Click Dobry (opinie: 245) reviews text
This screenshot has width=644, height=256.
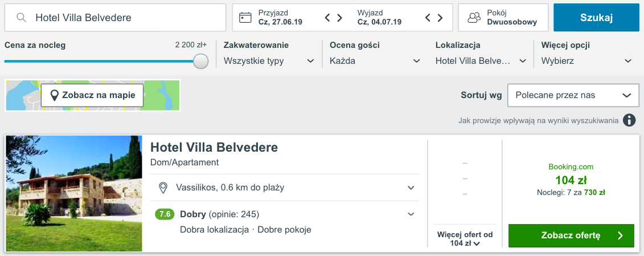pyautogui.click(x=220, y=214)
